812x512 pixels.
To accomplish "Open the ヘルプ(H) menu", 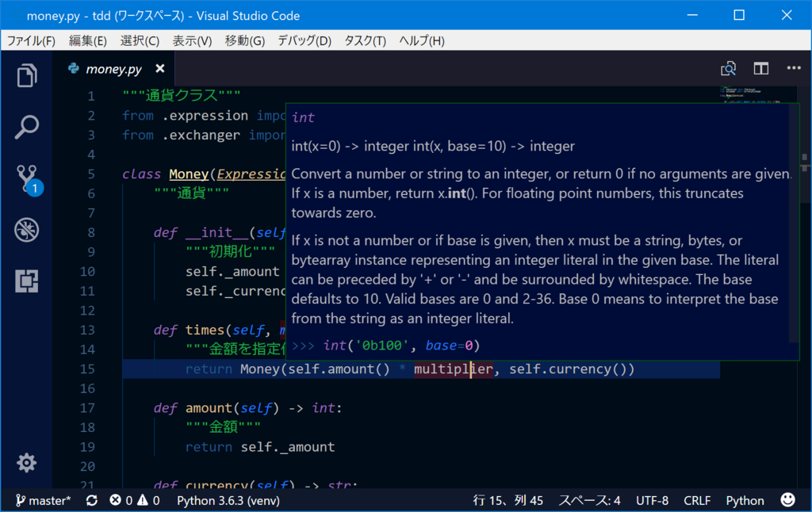I will pos(422,40).
